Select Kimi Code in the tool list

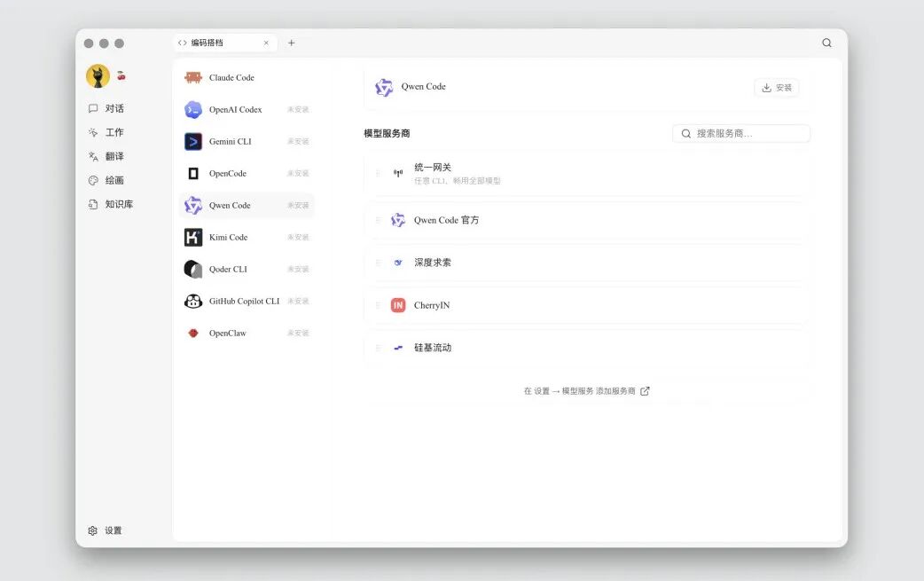(247, 237)
